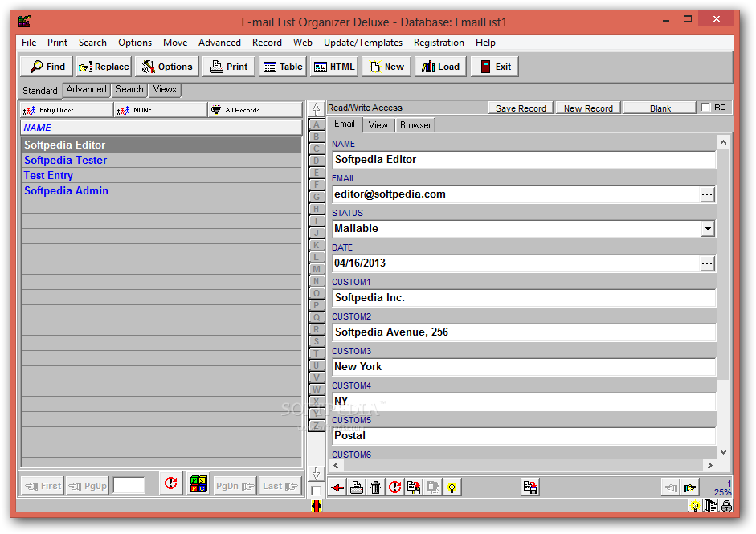756x534 pixels.
Task: Open the Record menu
Action: pyautogui.click(x=267, y=43)
